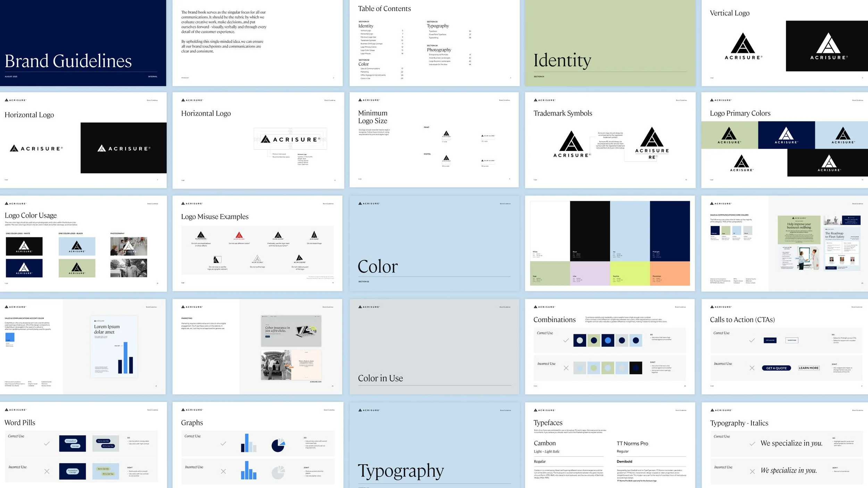The image size is (868, 488).
Task: Select the logo on the midnight navy Primary Colors tile
Action: pos(786,135)
